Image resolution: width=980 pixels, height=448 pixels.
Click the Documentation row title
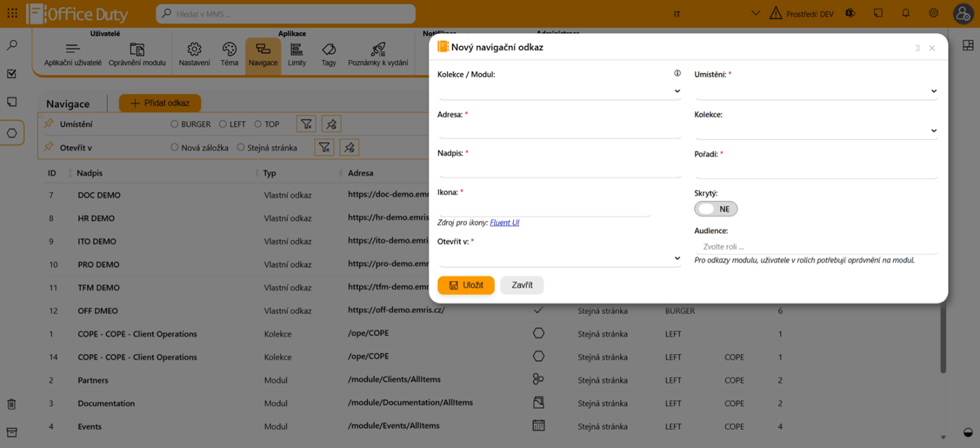click(x=106, y=403)
